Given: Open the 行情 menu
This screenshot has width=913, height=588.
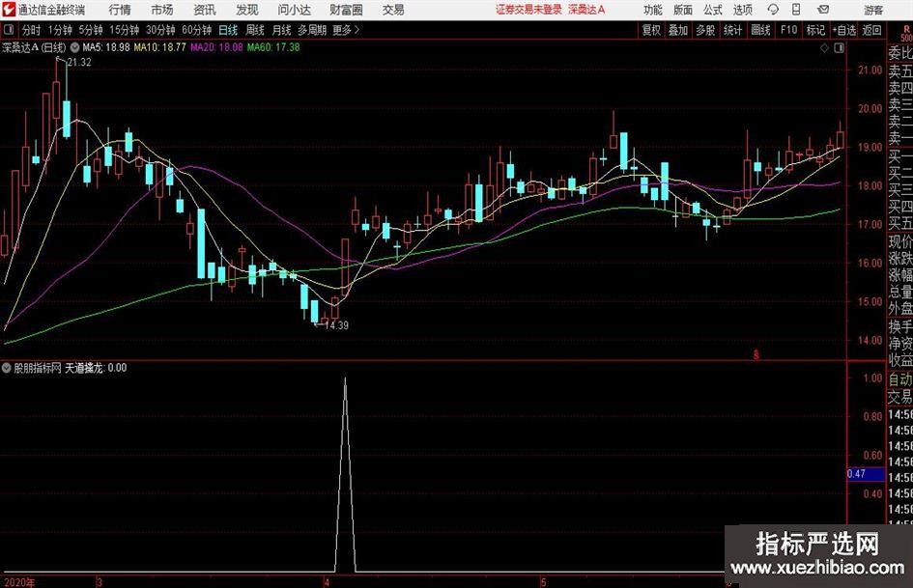Looking at the screenshot, I should [120, 10].
